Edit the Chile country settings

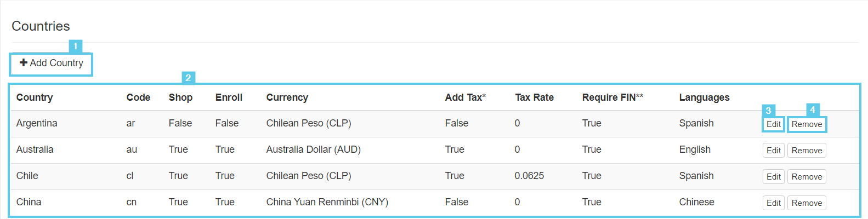pos(773,177)
